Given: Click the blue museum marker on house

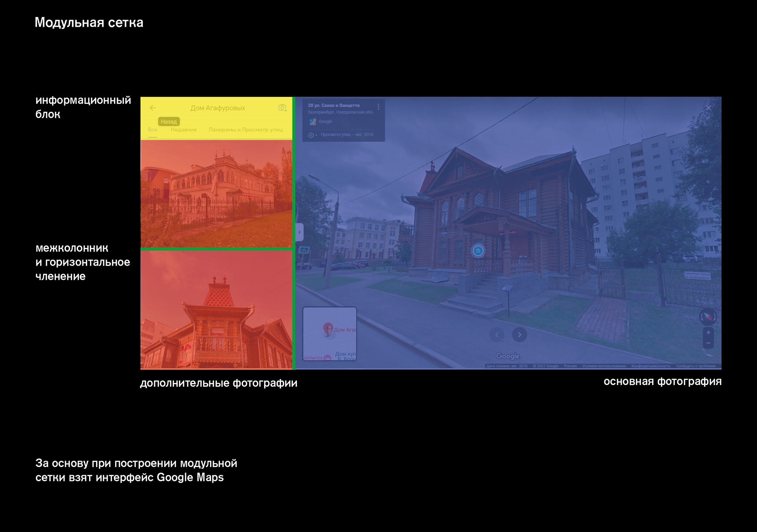Looking at the screenshot, I should [478, 251].
